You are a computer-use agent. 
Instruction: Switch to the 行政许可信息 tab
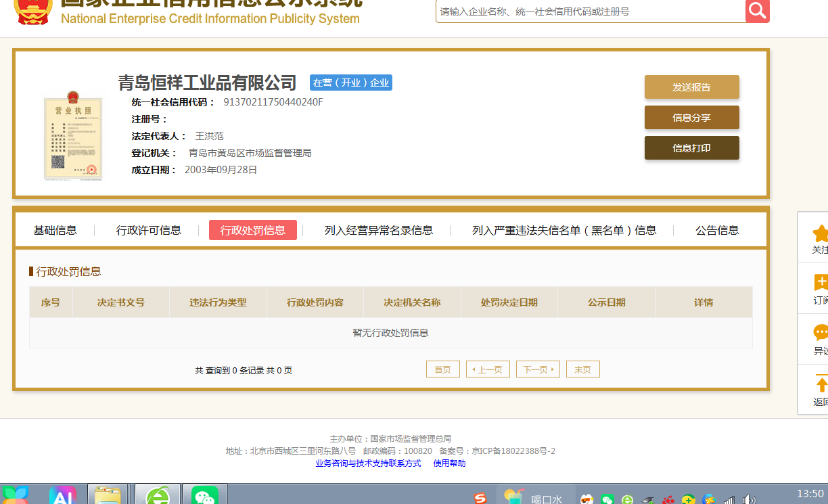tap(149, 230)
